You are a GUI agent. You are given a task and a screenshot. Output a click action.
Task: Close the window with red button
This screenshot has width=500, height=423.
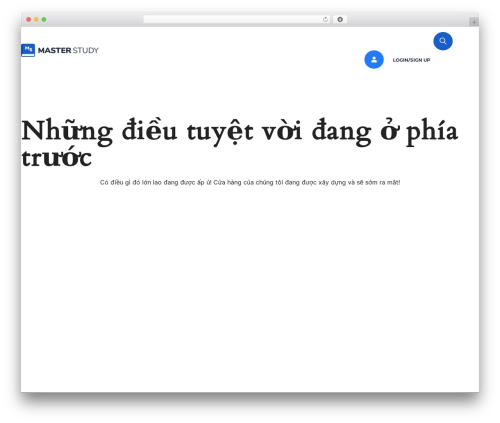click(29, 20)
